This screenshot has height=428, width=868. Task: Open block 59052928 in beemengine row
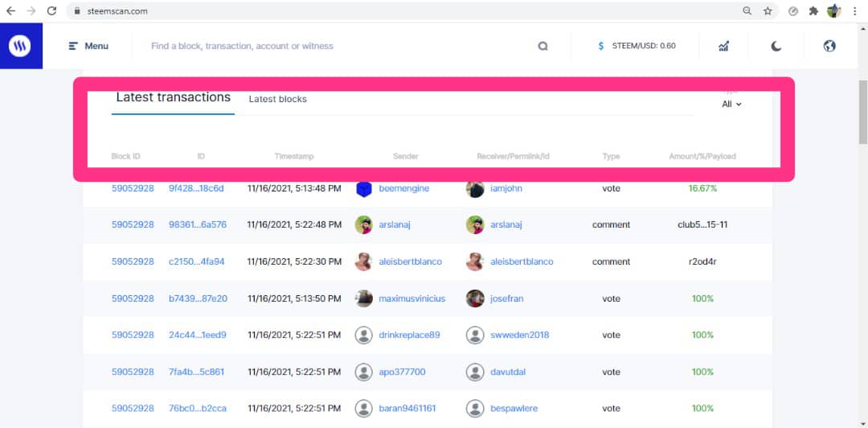133,188
